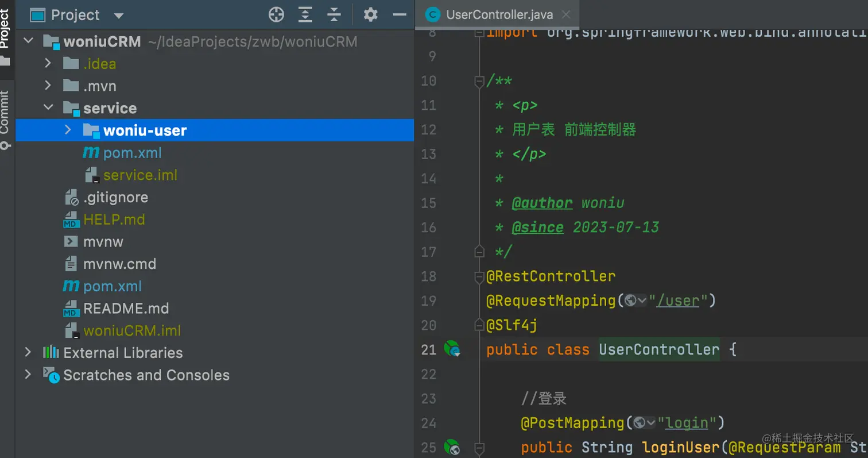
Task: Collapse the service module chevron
Action: (48, 108)
